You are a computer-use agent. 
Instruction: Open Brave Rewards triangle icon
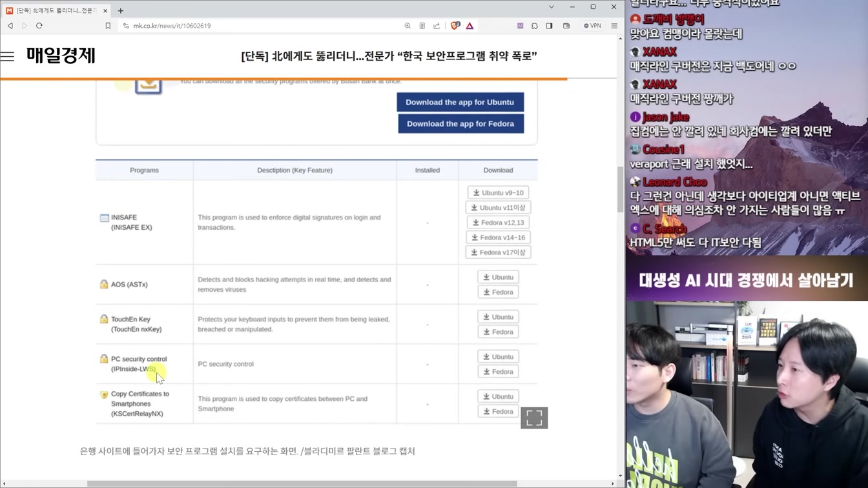tap(470, 26)
